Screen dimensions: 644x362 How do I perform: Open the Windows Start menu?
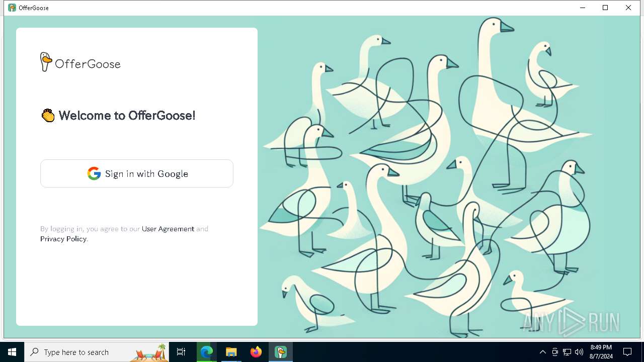pyautogui.click(x=12, y=352)
